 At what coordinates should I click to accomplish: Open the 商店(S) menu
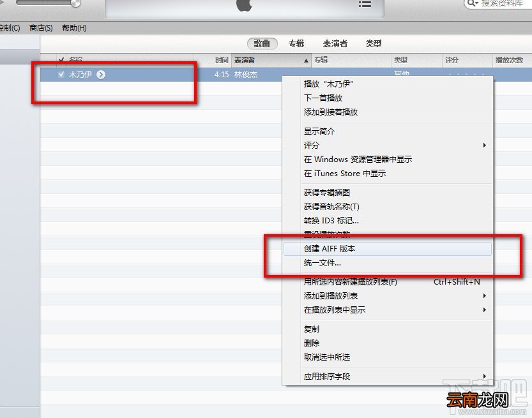tap(41, 28)
